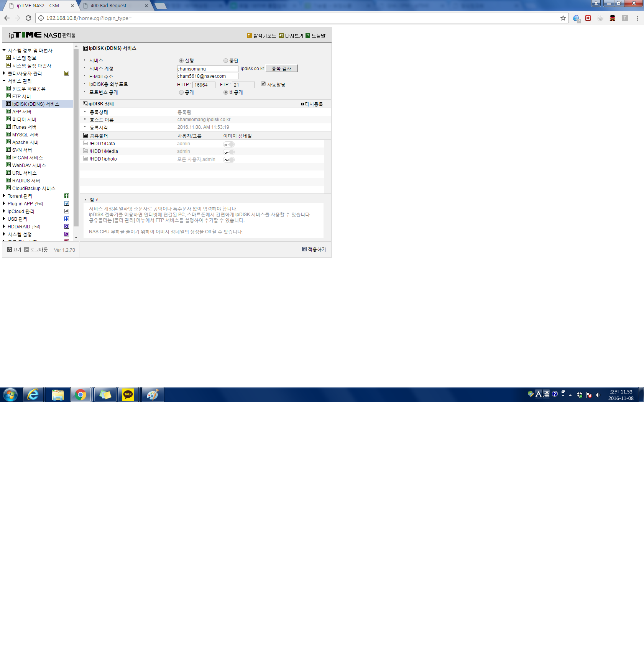Click the 다시등록 link
Image resolution: width=644 pixels, height=672 pixels.
pos(312,104)
